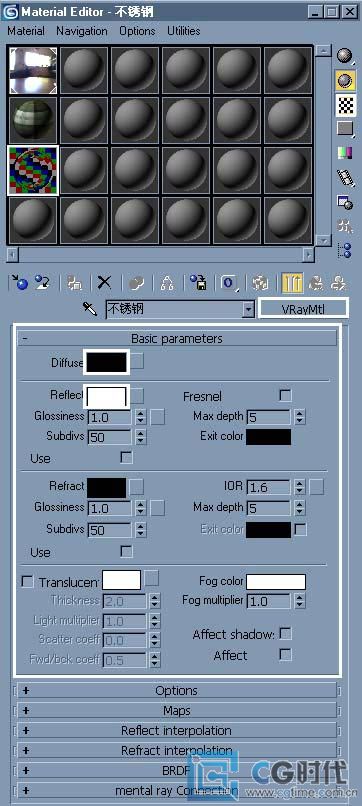
Task: Pick material from object with eyedropper
Action: (x=90, y=309)
